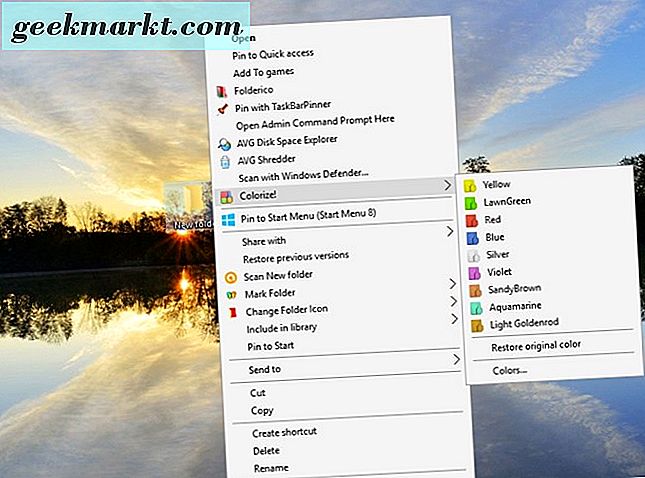
Task: Click the Pin with TaskBarPinner pin icon
Action: [225, 106]
